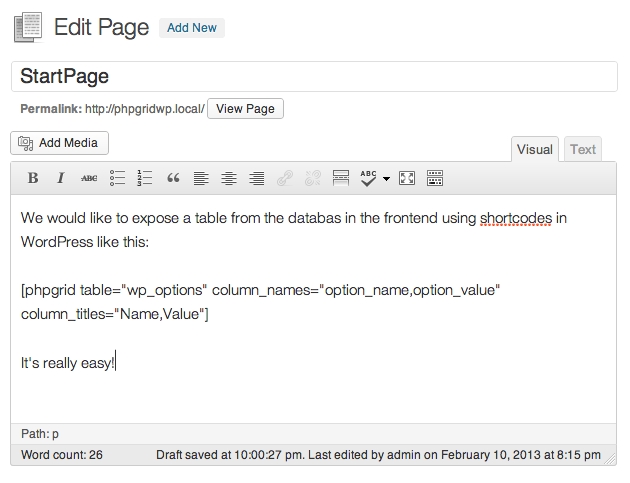Apply strikethrough formatting
The image size is (630, 483).
(x=88, y=179)
